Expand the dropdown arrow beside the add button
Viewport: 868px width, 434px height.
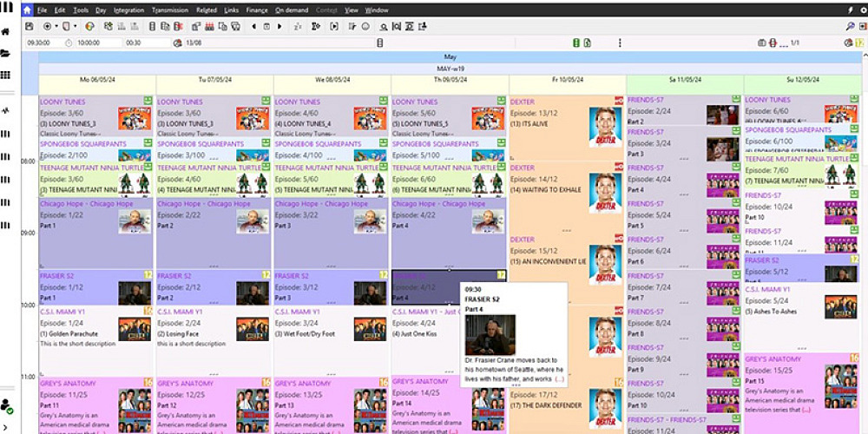(x=57, y=26)
